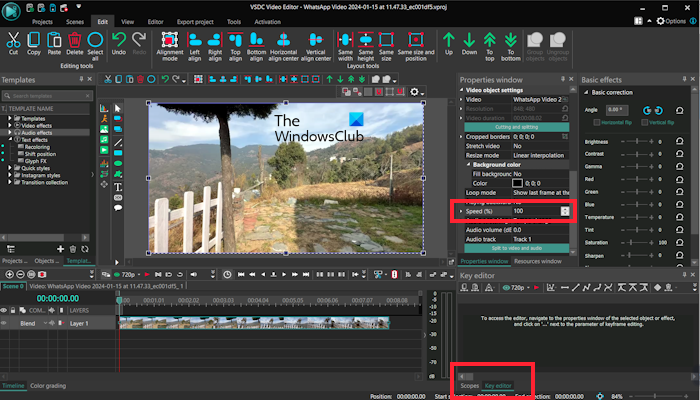The width and height of the screenshot is (700, 400).
Task: Click the To bottom order icon
Action: click(511, 40)
